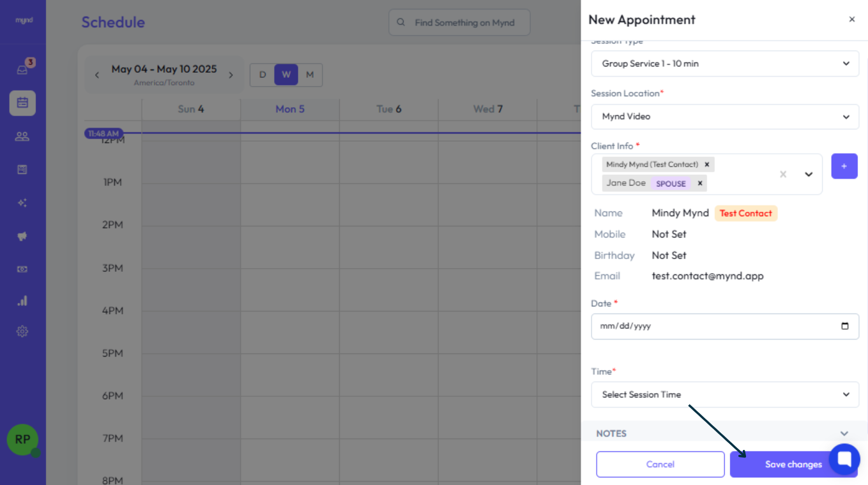
Task: Click the megaphone marketing icon in sidebar
Action: [22, 236]
